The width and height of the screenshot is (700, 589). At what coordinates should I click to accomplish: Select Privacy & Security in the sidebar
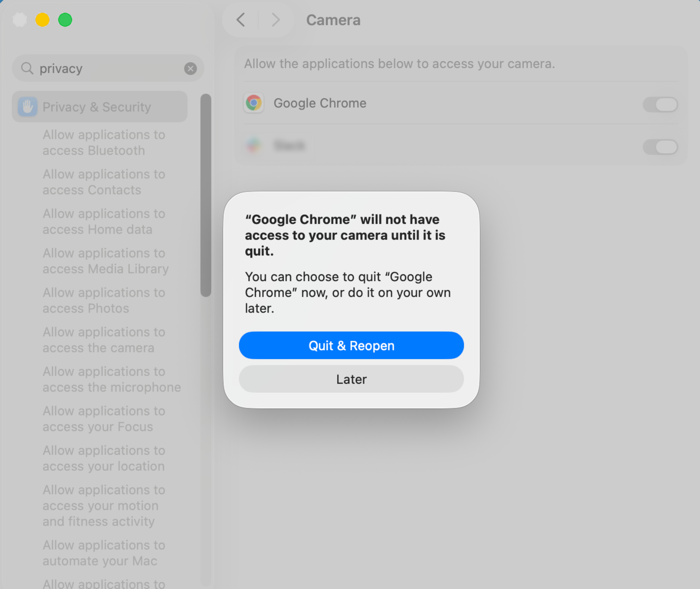pos(100,107)
